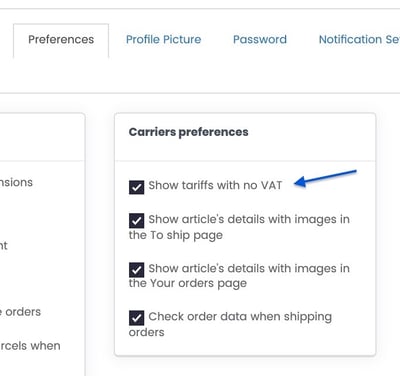Click the 'the Your orders page' label text
Screen dimensions: 400x376
[x=188, y=284]
